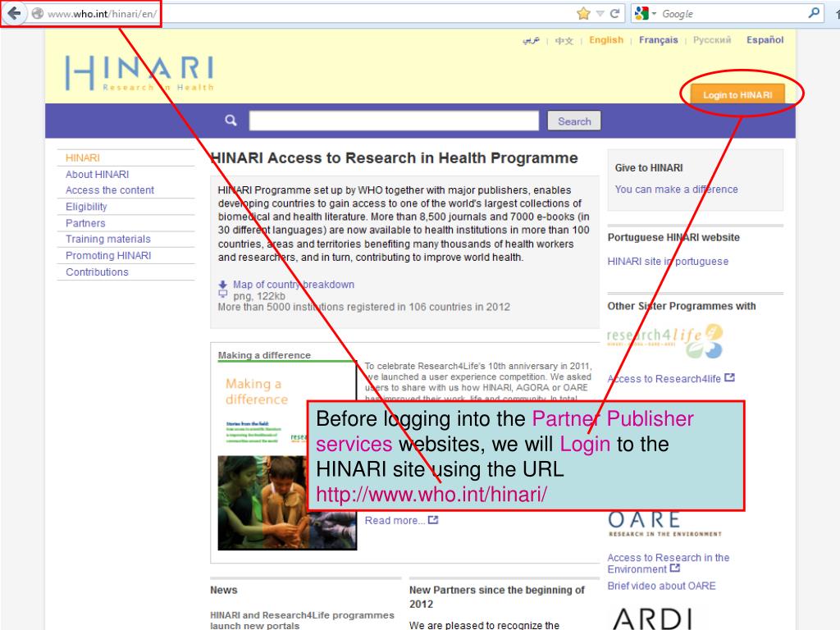840x630 pixels.
Task: Click the address bar URL
Action: 103,14
